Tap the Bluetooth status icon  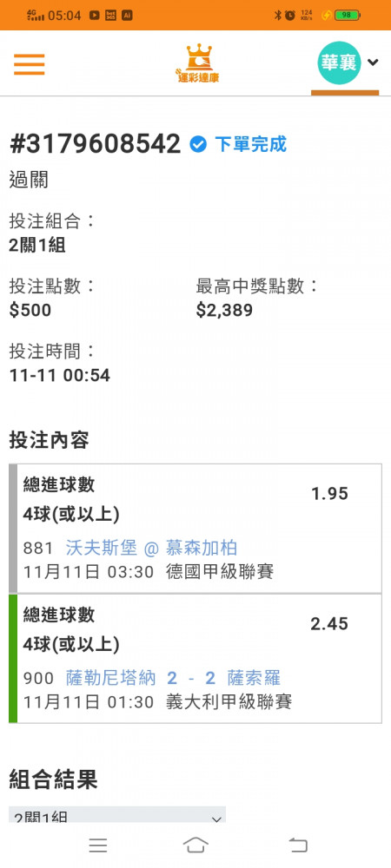click(278, 16)
